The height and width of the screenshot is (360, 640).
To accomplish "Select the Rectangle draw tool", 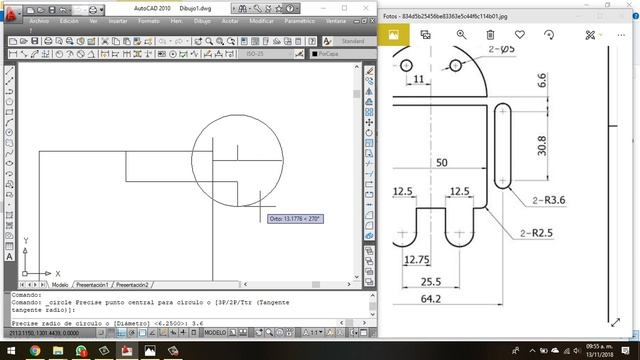I will (9, 112).
